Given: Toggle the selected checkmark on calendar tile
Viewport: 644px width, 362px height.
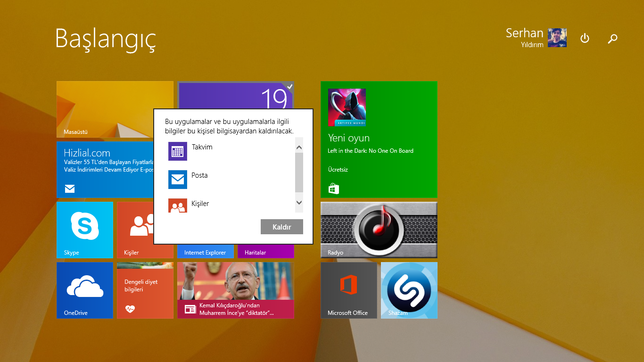Looking at the screenshot, I should tap(289, 86).
